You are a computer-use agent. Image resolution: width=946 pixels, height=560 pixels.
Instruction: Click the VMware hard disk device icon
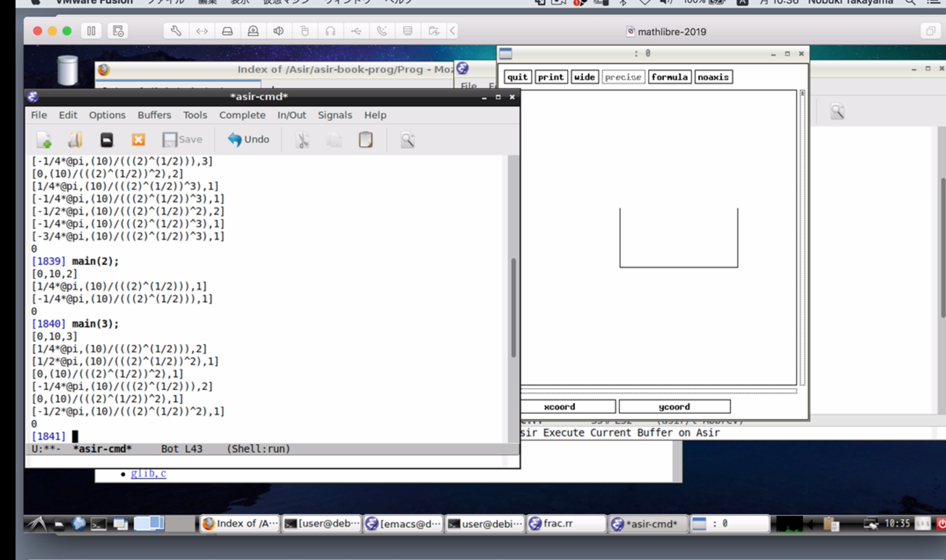227,31
